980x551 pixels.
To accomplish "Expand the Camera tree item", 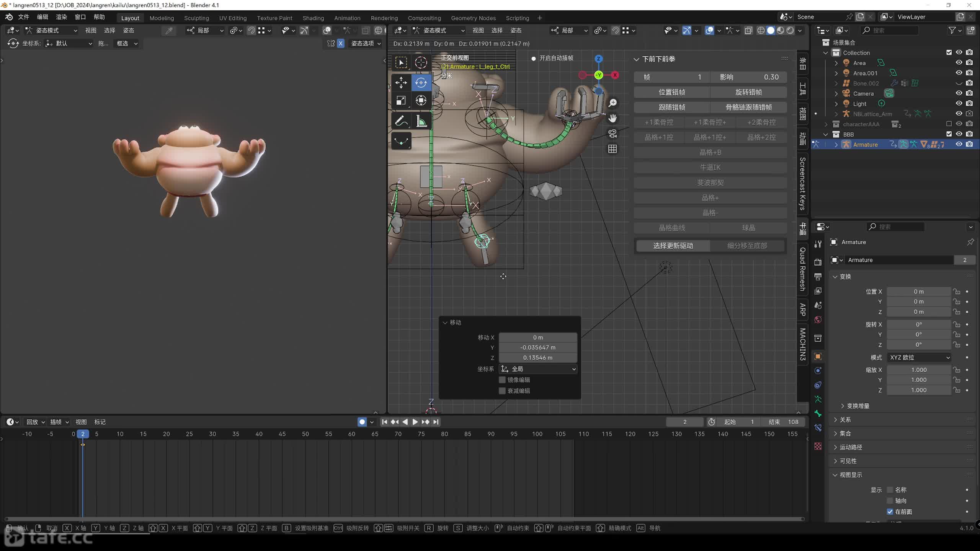I will coord(836,93).
